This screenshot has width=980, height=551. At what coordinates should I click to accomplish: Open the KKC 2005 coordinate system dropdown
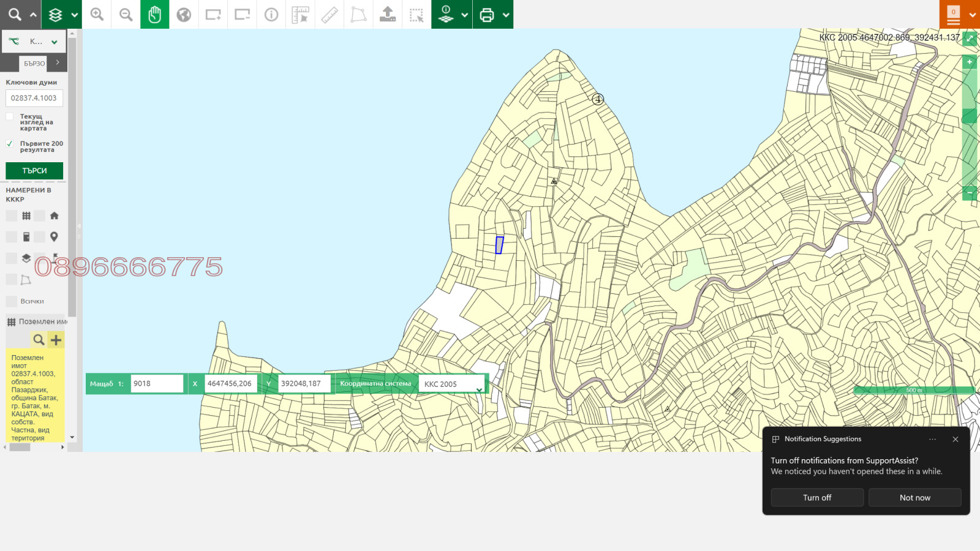(452, 384)
